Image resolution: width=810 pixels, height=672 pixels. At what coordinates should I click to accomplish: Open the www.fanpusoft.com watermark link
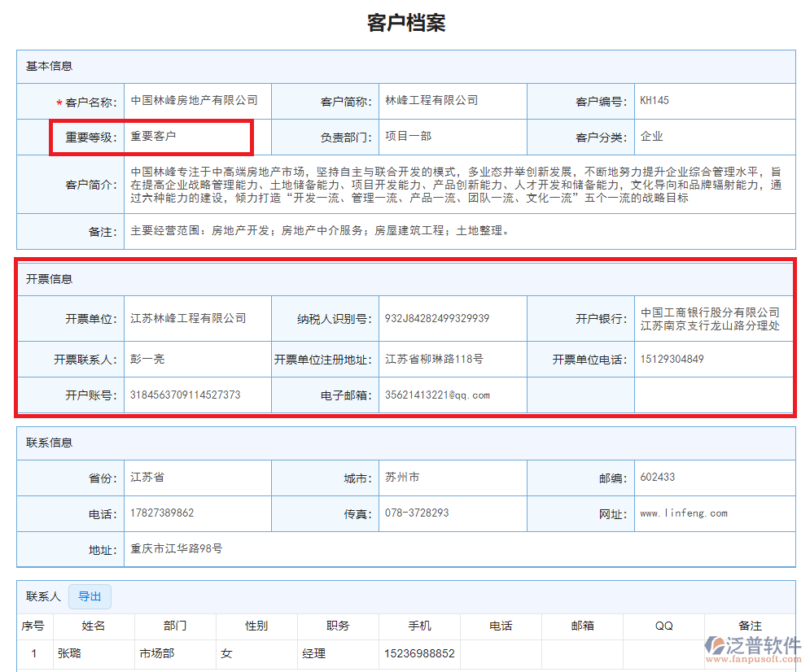click(753, 657)
